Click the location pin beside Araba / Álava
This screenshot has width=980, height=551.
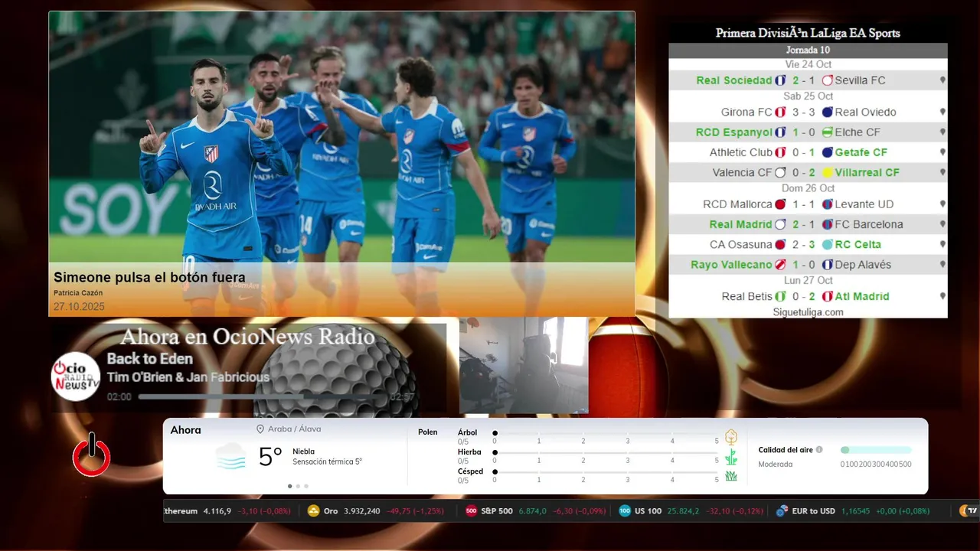coord(260,429)
